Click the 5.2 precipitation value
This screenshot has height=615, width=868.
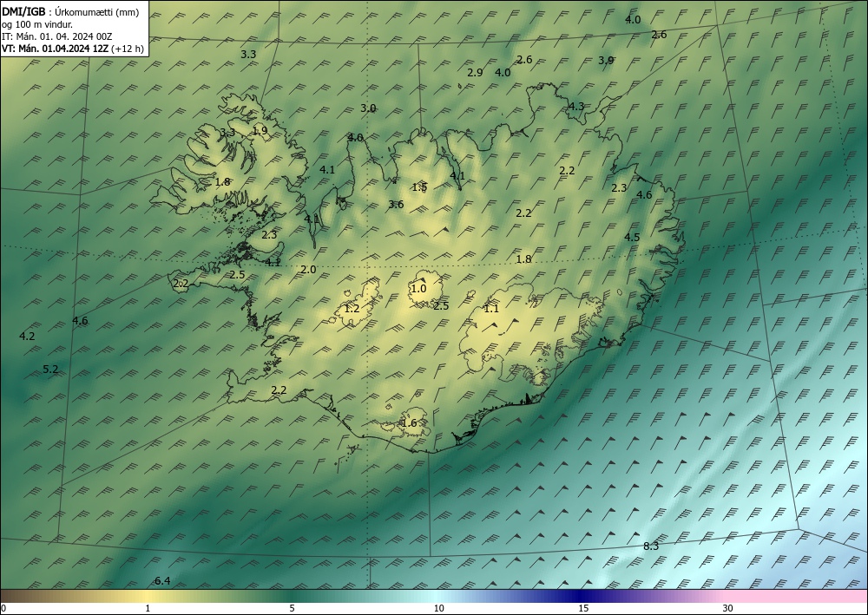(x=50, y=370)
